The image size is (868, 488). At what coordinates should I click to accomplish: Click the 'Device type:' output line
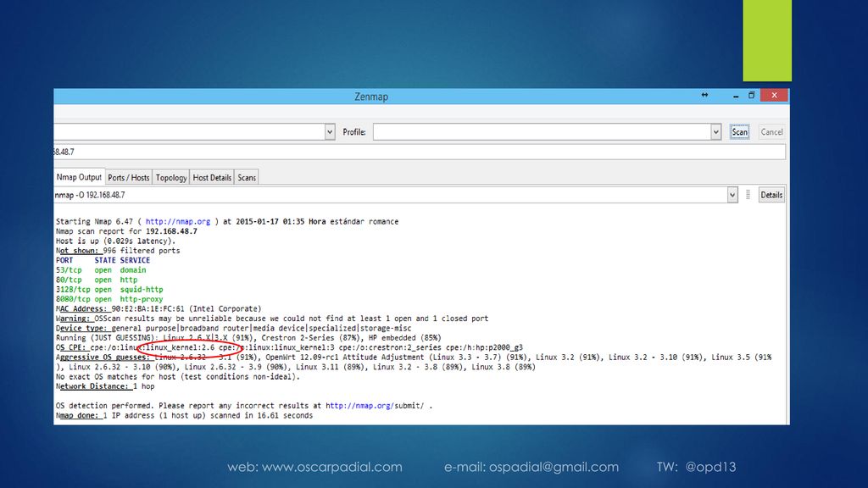pos(233,328)
